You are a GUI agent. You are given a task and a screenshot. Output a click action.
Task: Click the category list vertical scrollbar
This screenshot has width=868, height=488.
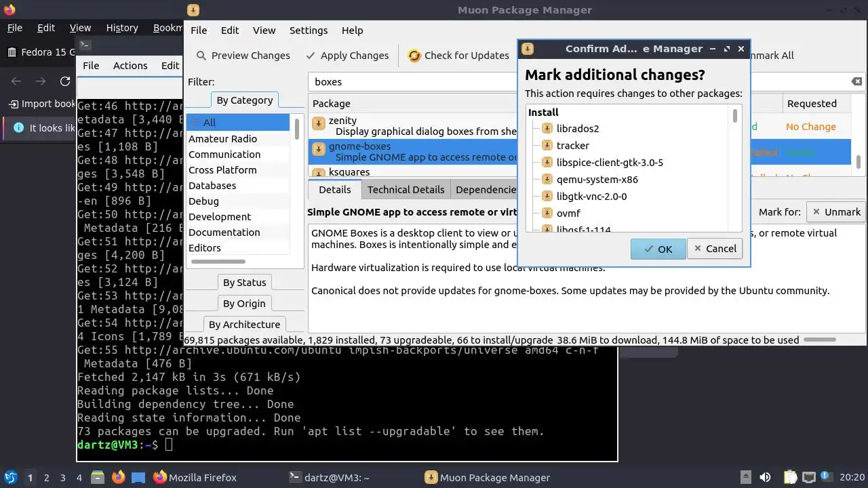(296, 128)
